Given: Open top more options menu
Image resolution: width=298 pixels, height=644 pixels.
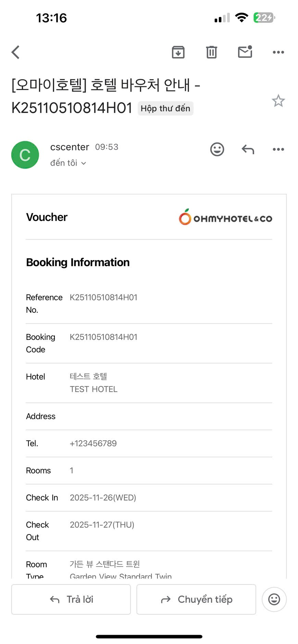Looking at the screenshot, I should 278,52.
